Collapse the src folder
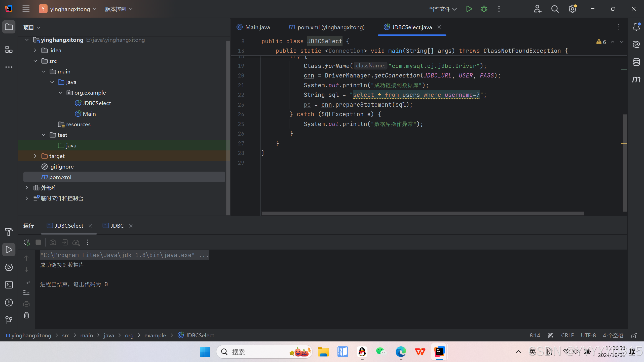 click(35, 61)
